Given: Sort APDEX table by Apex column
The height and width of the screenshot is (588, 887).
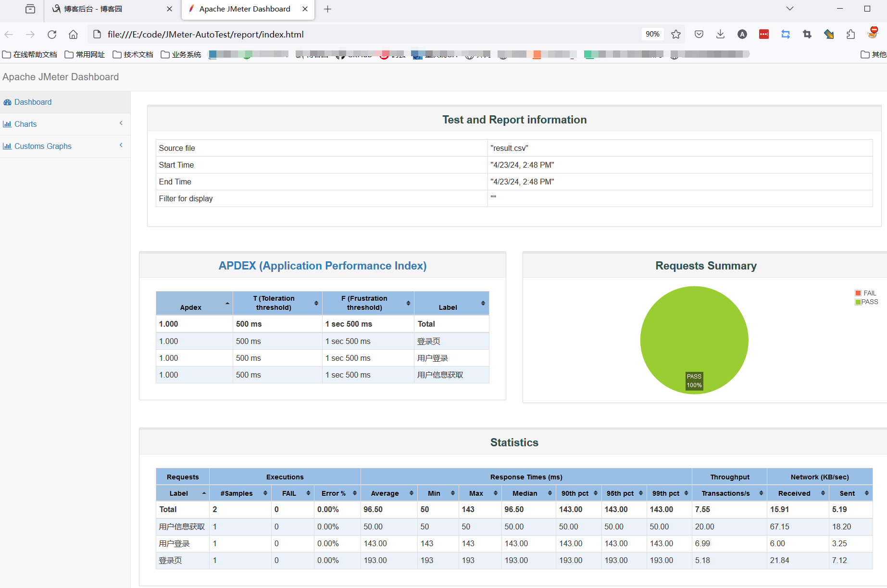Looking at the screenshot, I should tap(194, 303).
